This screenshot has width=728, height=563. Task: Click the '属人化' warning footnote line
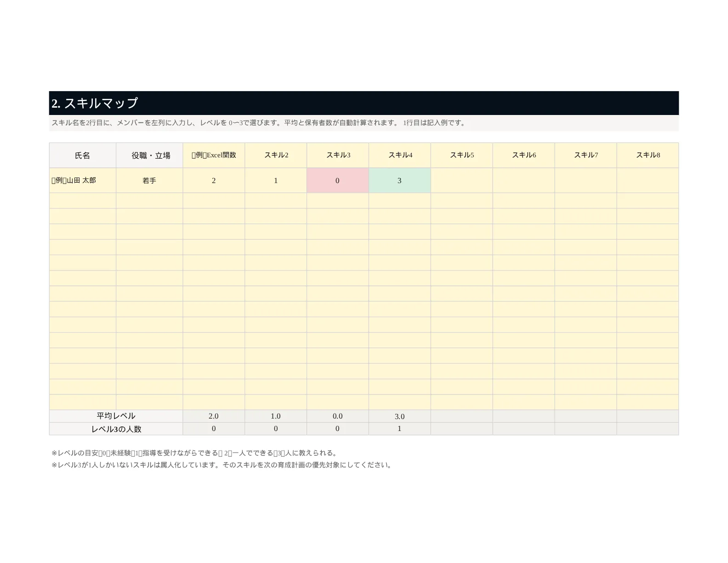point(222,465)
